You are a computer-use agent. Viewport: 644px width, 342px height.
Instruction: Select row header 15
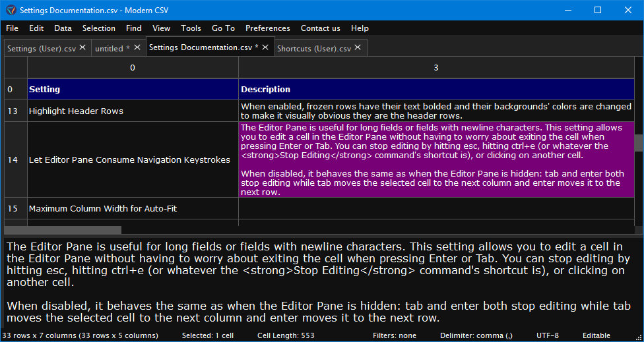click(x=16, y=208)
